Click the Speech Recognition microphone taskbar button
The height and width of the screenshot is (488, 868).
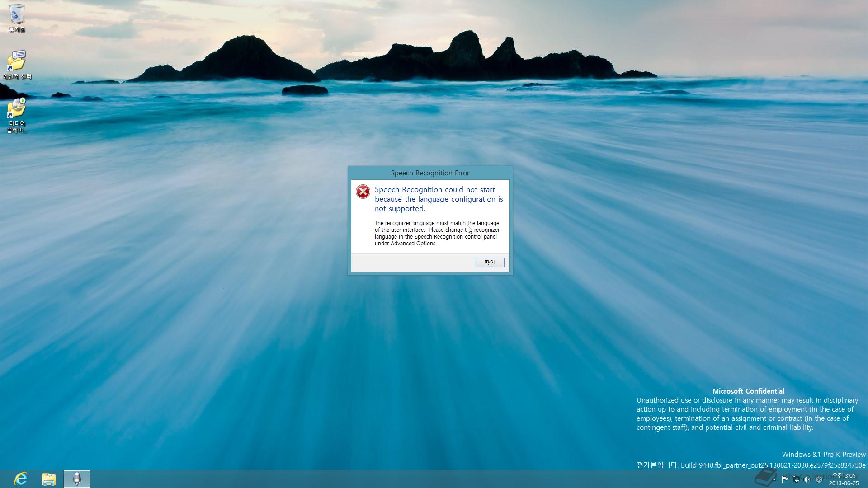(77, 479)
